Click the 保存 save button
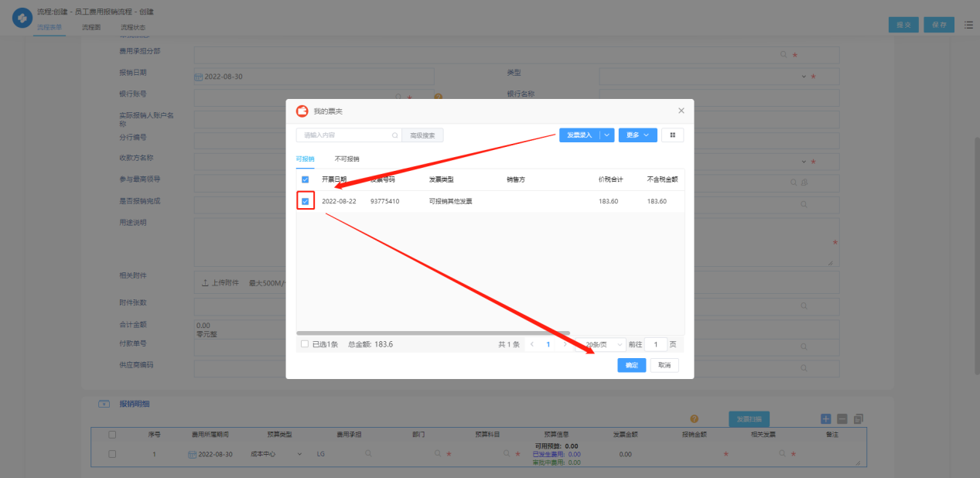The width and height of the screenshot is (980, 478). (939, 25)
